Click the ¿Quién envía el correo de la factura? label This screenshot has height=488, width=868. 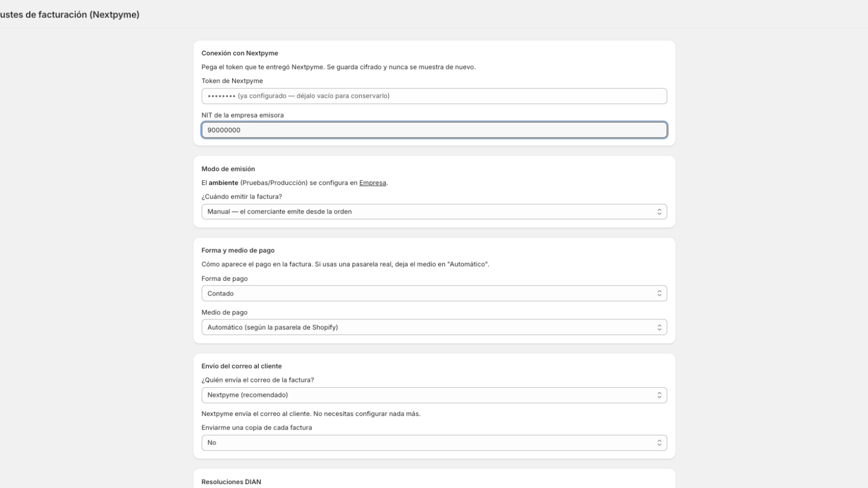(x=258, y=380)
